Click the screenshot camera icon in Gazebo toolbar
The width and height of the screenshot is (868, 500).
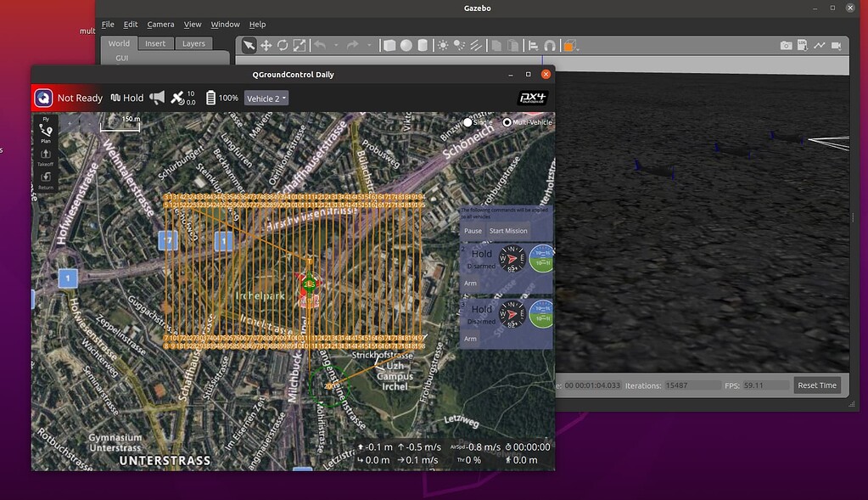point(787,45)
